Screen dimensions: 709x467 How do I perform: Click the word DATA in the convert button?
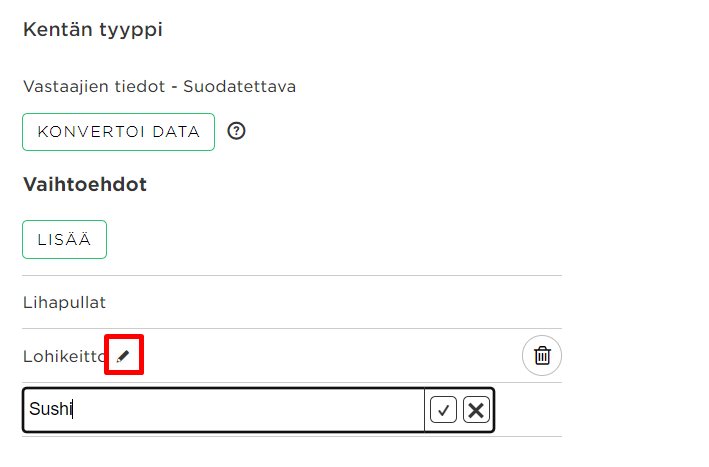[176, 132]
